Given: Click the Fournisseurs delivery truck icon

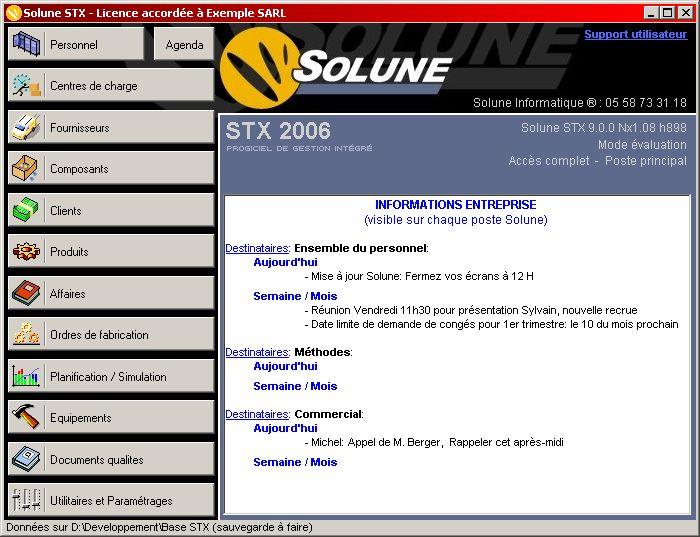Looking at the screenshot, I should (x=26, y=127).
